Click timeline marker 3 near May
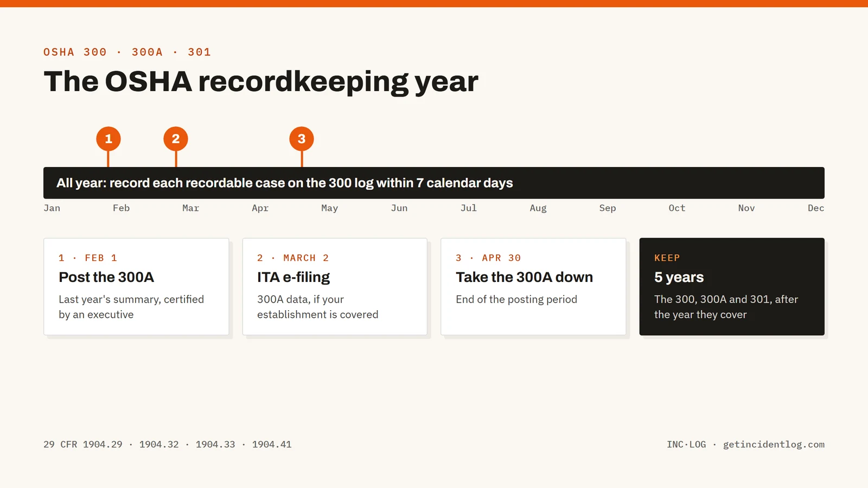Viewport: 868px width, 488px height. point(302,139)
